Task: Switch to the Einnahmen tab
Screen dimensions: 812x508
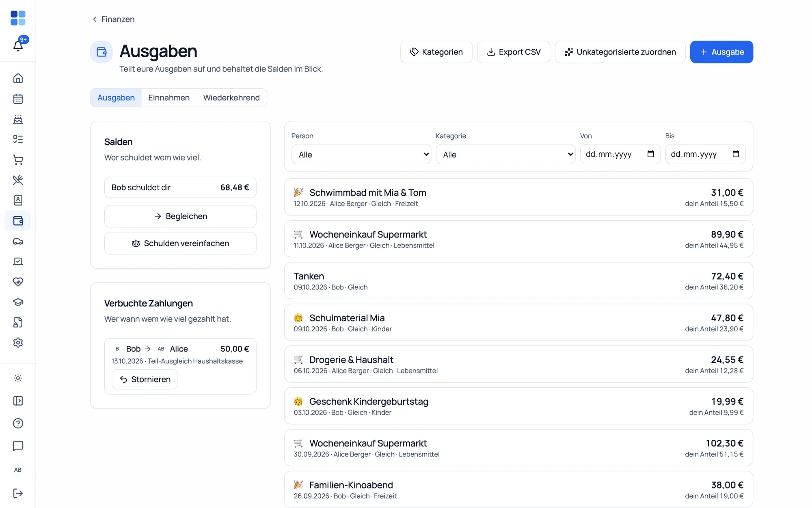Action: (169, 98)
